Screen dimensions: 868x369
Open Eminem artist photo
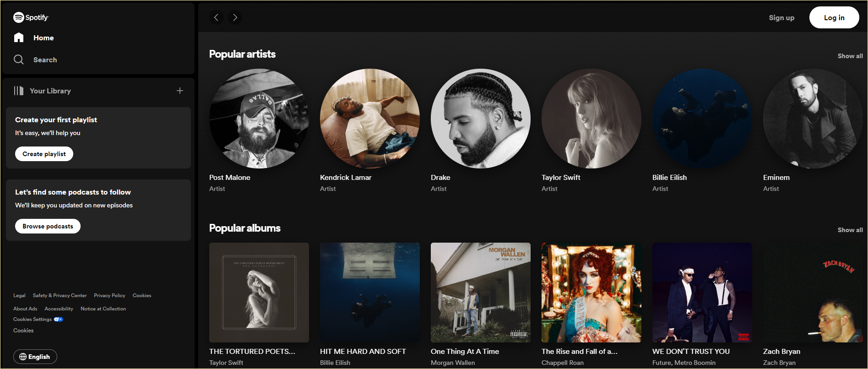813,119
